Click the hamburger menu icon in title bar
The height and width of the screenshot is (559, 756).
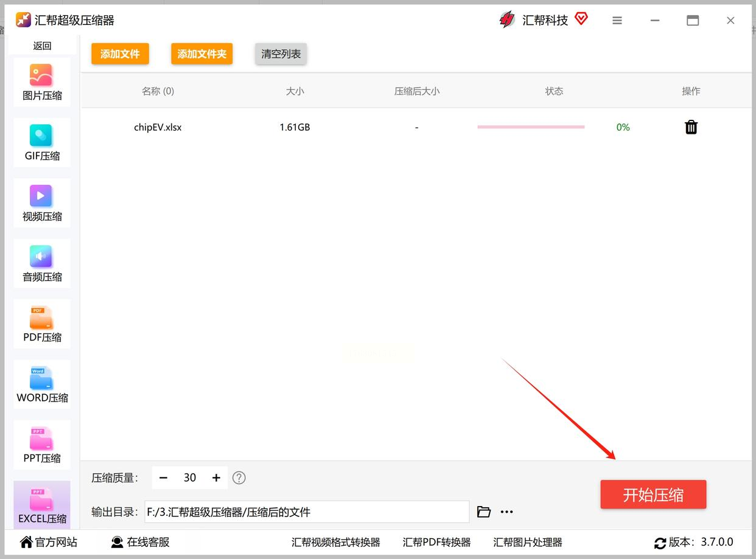coord(617,20)
